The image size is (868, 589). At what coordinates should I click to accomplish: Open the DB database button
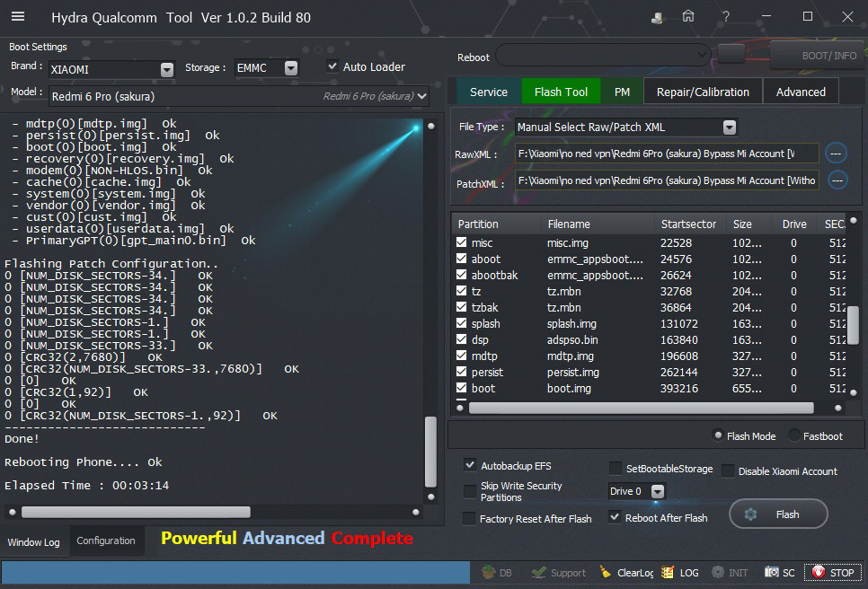click(x=497, y=573)
